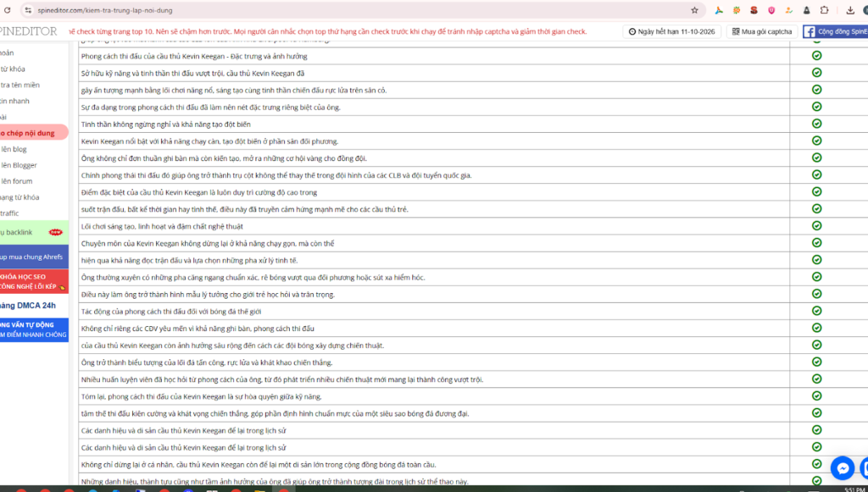Click the pink shield extension icon

pos(771,10)
